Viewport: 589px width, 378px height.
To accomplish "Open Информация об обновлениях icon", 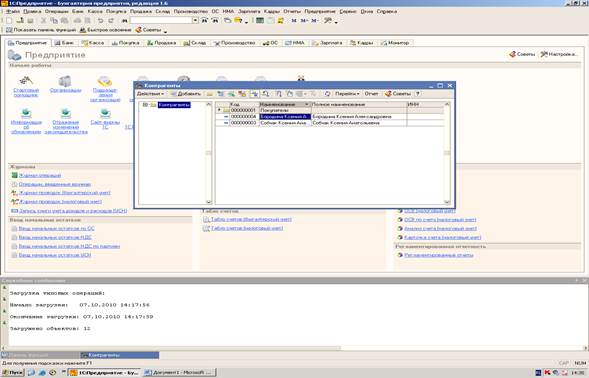I will [x=26, y=113].
